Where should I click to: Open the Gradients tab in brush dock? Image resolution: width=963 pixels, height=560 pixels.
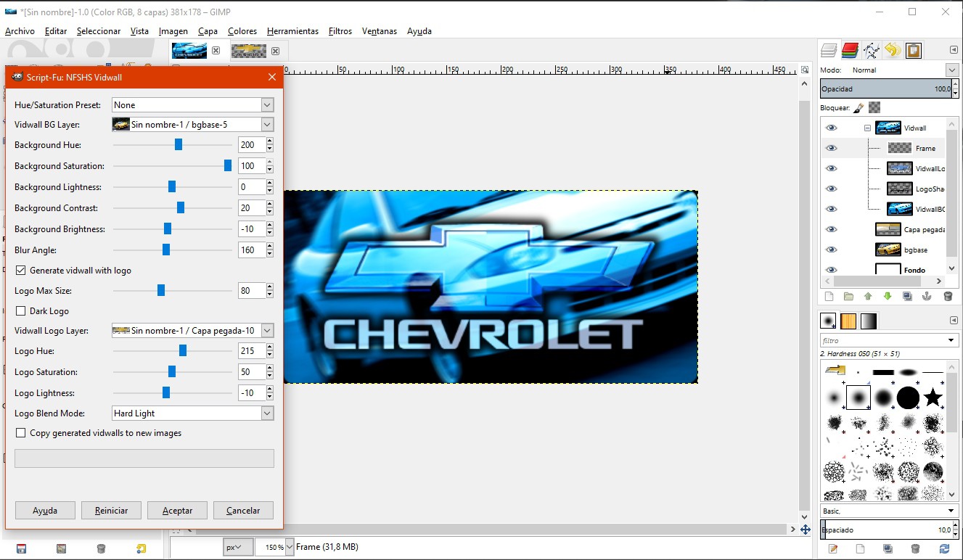coord(869,321)
